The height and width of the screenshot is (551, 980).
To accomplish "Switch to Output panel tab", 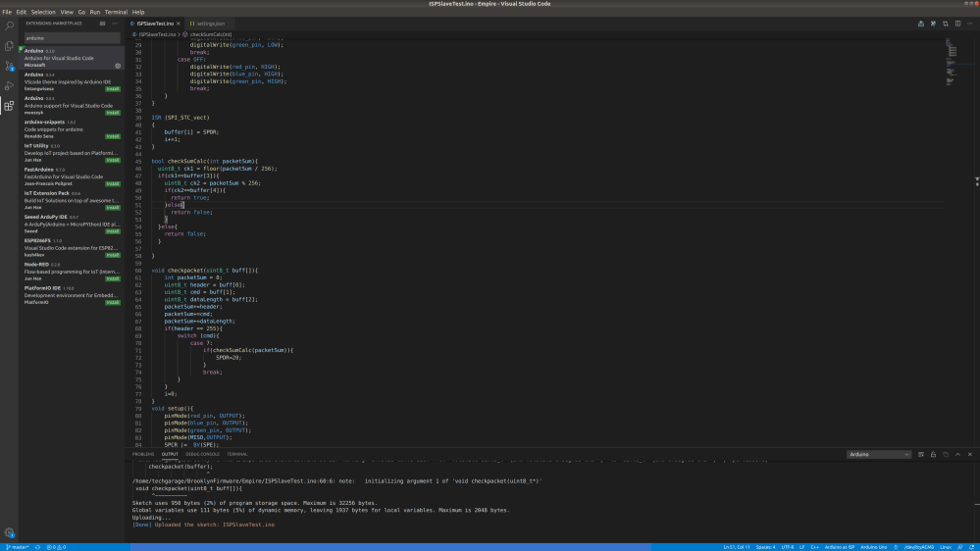I will 170,454.
